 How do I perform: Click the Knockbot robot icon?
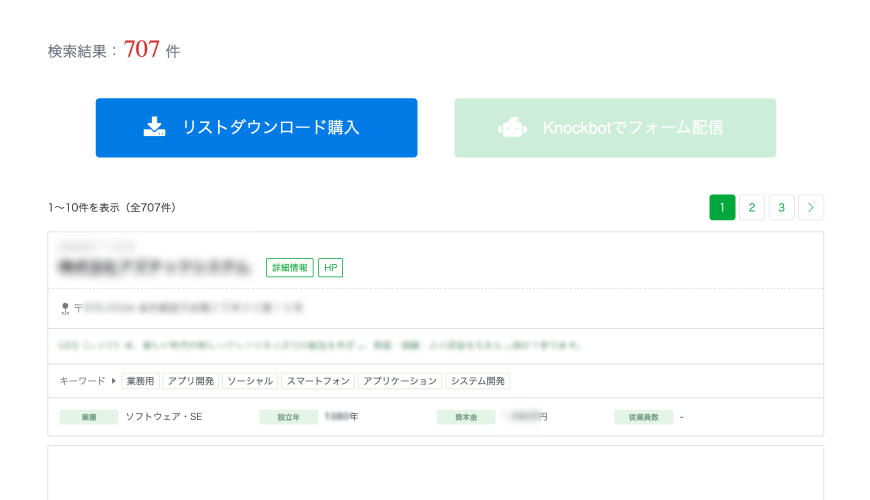[x=512, y=127]
